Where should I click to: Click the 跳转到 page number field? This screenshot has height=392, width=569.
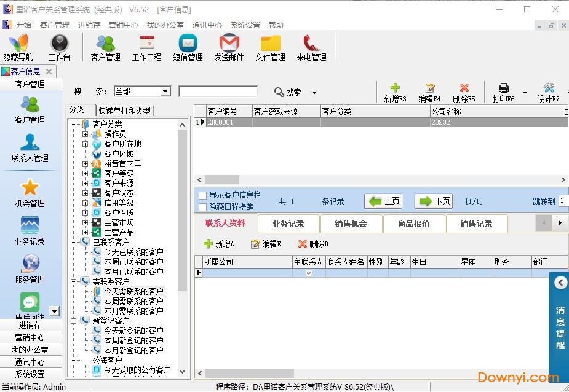click(x=563, y=200)
